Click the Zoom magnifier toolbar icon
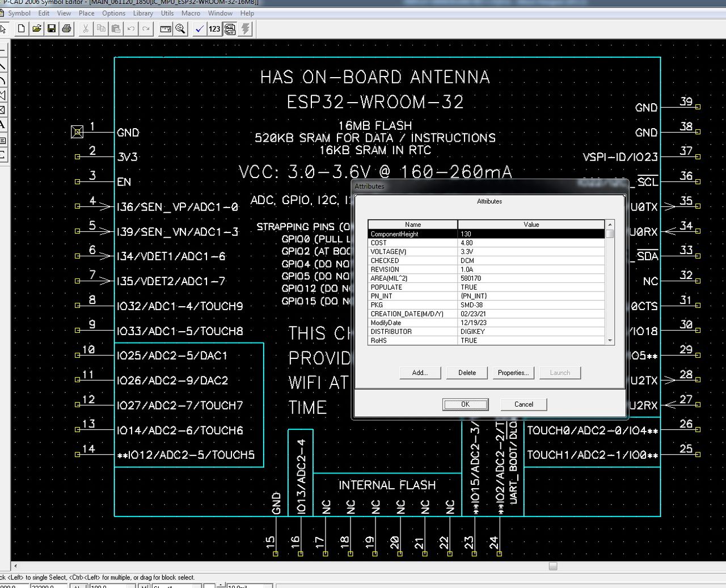The width and height of the screenshot is (726, 588). coord(180,28)
